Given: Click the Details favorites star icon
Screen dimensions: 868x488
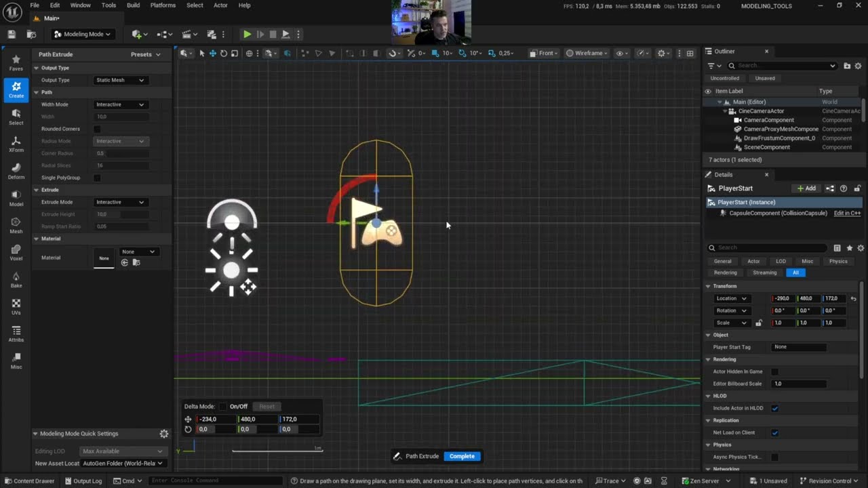Looking at the screenshot, I should click(849, 248).
